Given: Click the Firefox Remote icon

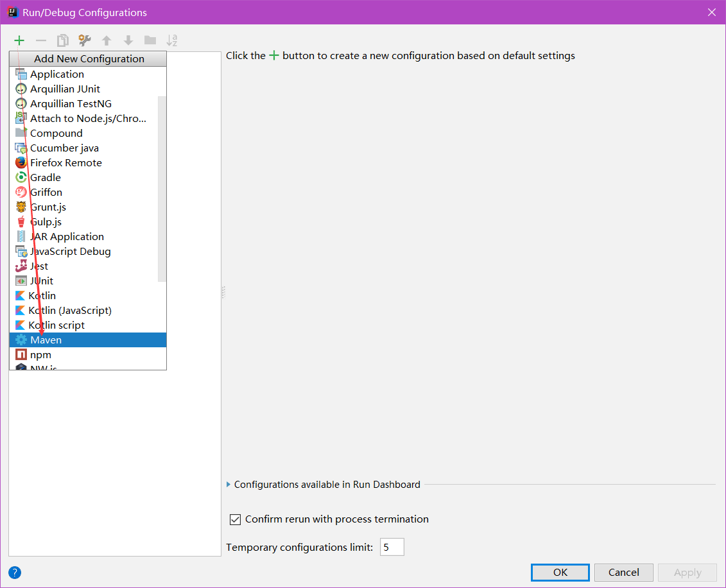Looking at the screenshot, I should pos(21,162).
